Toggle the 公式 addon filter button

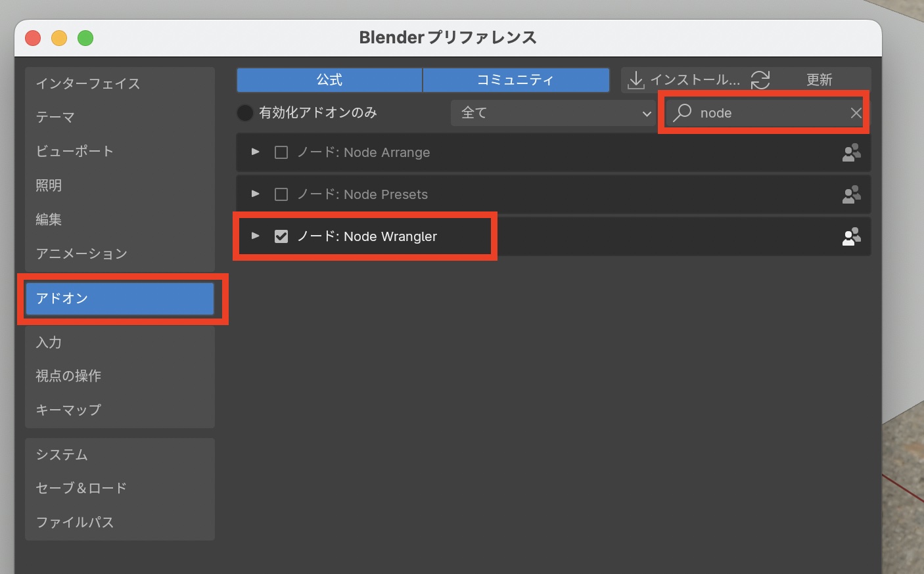click(x=329, y=80)
